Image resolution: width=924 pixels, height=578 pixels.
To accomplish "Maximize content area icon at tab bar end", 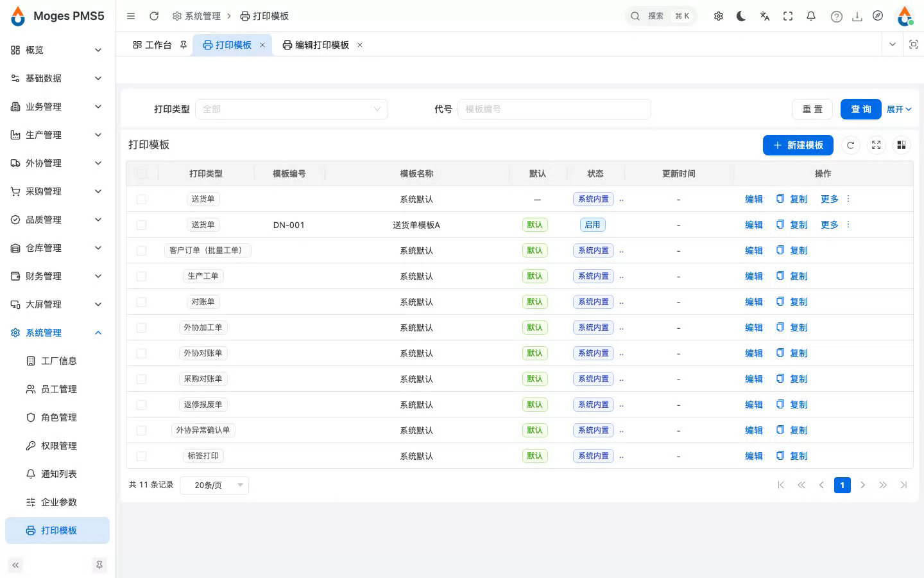I will [914, 44].
